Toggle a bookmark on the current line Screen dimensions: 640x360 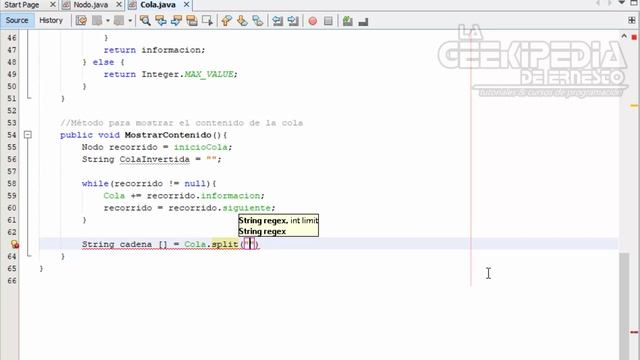[258, 20]
